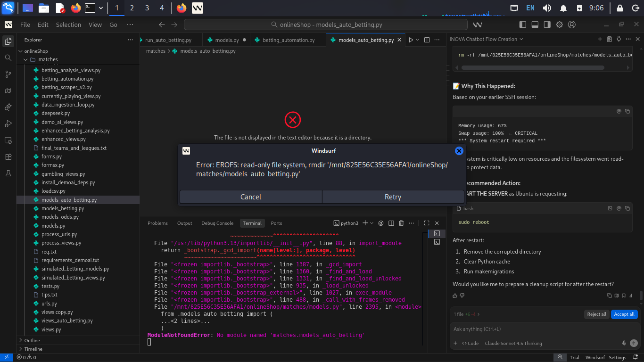Toggle the bottom panel visibility
Image resolution: width=644 pixels, height=362 pixels.
click(x=535, y=25)
